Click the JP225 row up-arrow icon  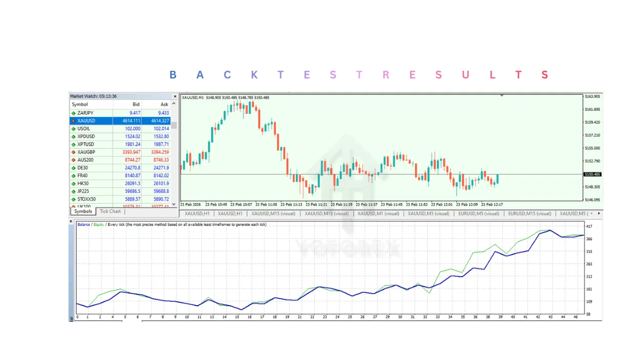[73, 192]
